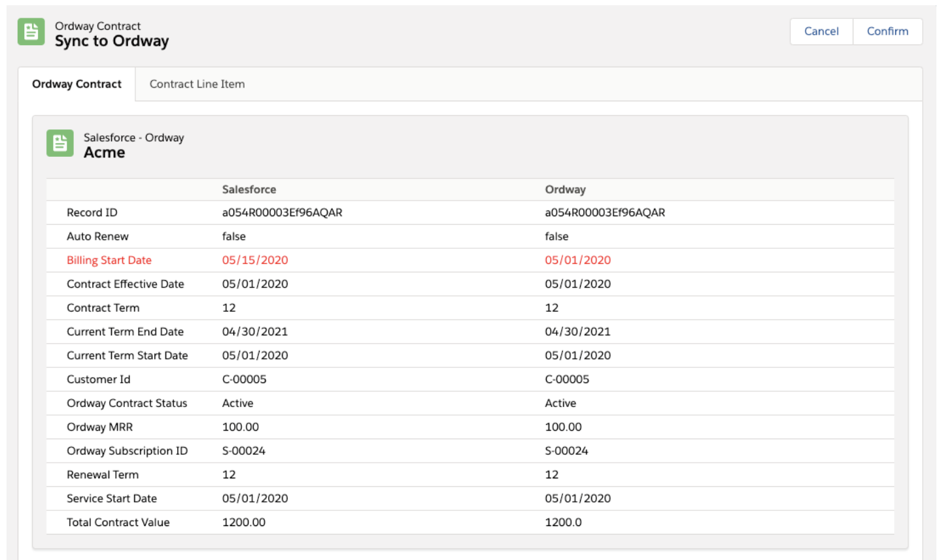Click Salesforce Record ID a054R00003Ef96AQAR

(x=282, y=213)
